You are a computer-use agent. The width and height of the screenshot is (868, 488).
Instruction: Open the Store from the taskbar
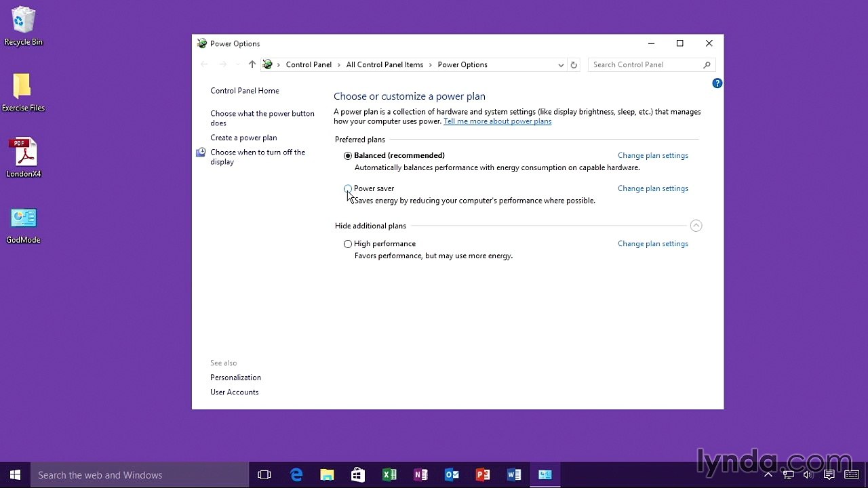click(358, 475)
